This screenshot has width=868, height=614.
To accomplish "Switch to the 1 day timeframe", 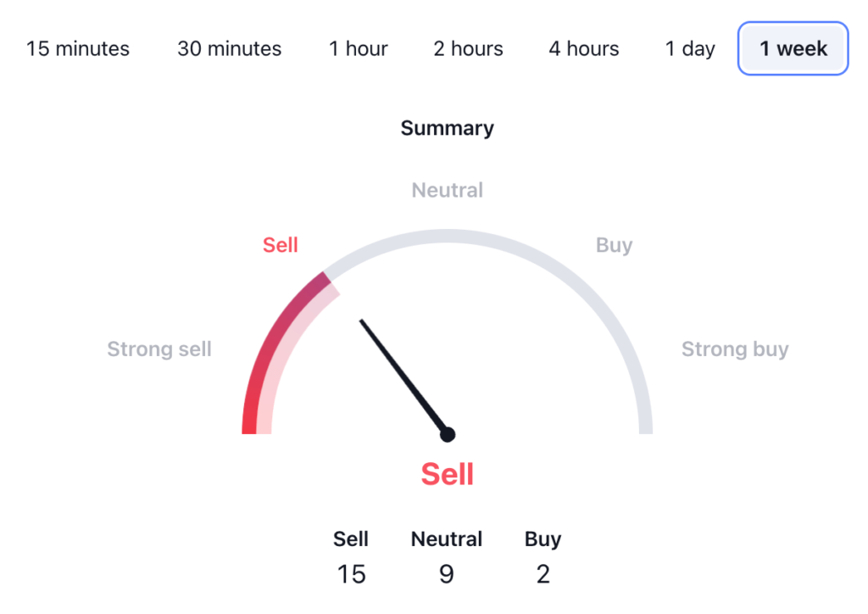I will coord(690,48).
